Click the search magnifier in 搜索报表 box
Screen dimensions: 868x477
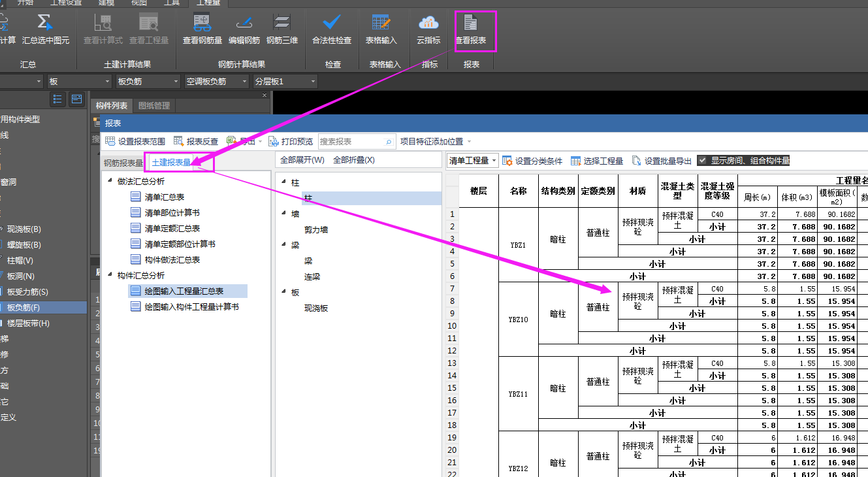coord(389,141)
